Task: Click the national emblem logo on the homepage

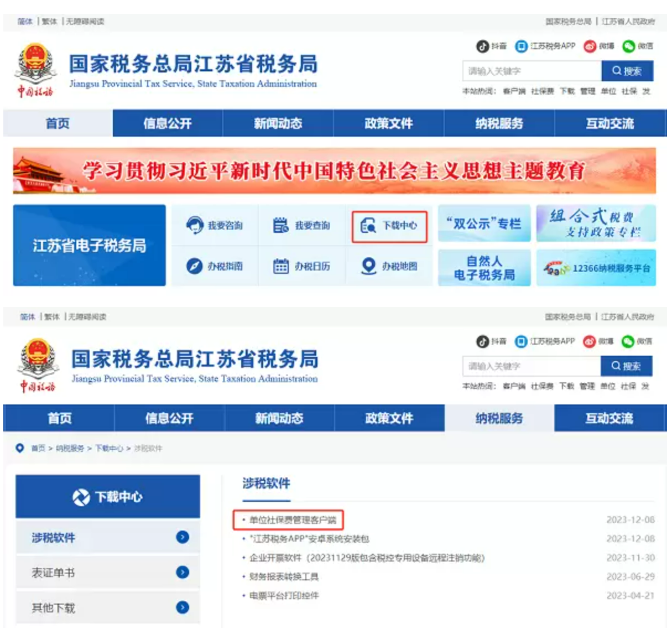Action: point(35,71)
